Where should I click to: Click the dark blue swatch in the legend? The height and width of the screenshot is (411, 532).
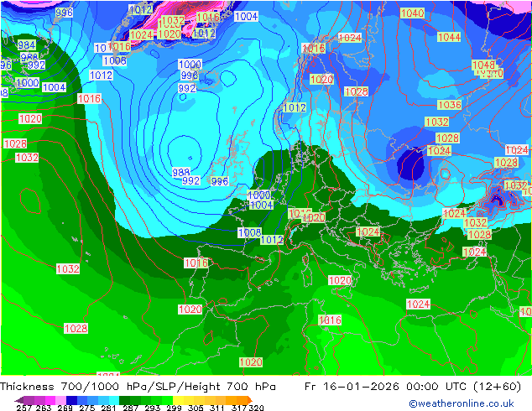click(x=71, y=400)
